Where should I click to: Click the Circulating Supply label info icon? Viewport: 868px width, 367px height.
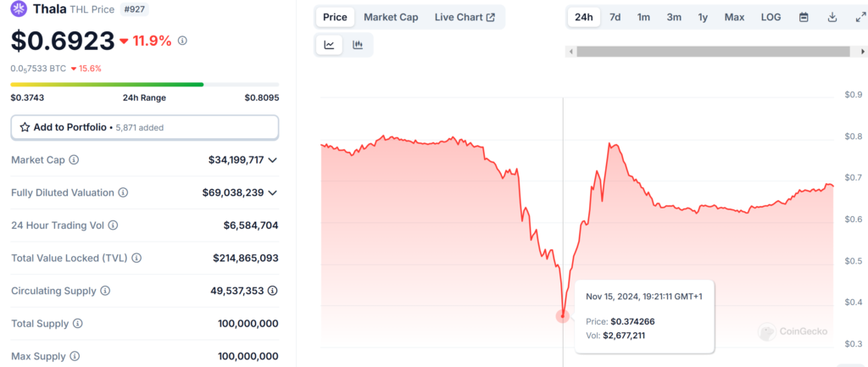click(105, 291)
